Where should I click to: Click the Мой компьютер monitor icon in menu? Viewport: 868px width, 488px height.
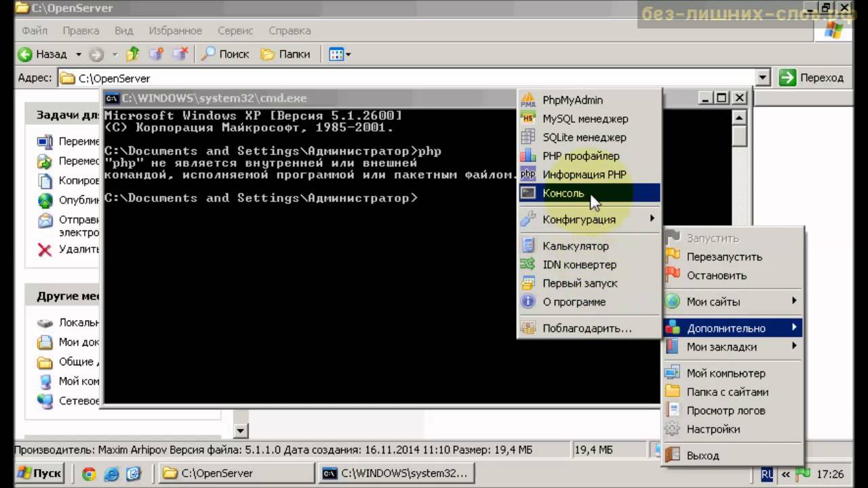[x=672, y=373]
